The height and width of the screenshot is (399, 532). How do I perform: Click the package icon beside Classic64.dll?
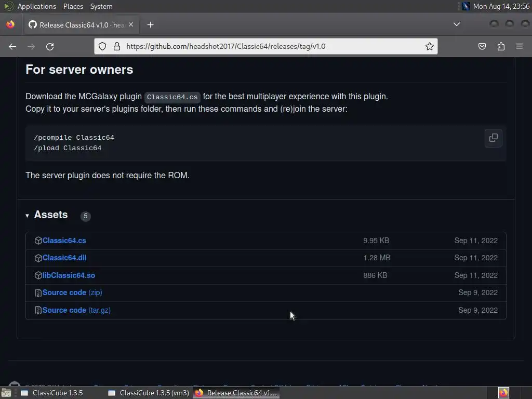click(38, 258)
